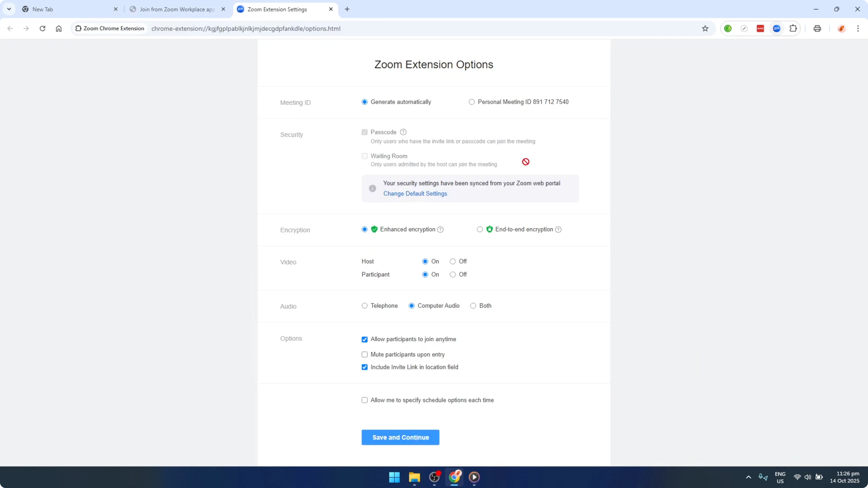Open the media player taskbar icon
This screenshot has width=868, height=488.
tap(474, 477)
